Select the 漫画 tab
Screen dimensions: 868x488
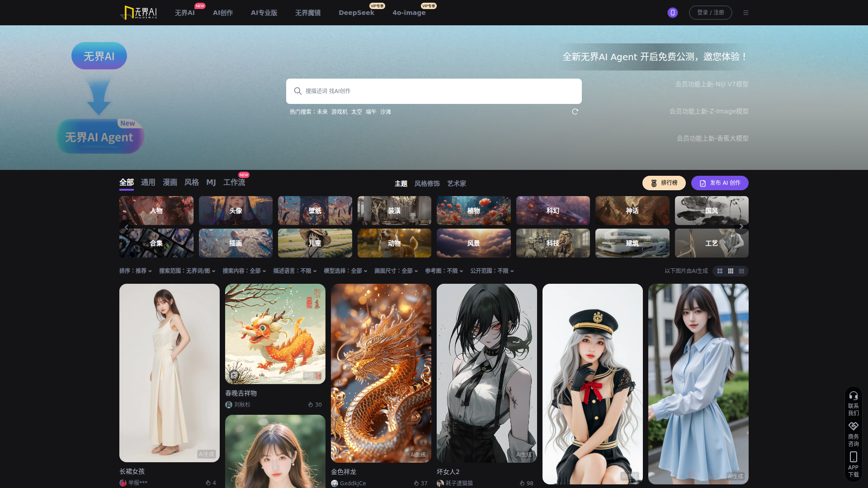[x=170, y=183]
